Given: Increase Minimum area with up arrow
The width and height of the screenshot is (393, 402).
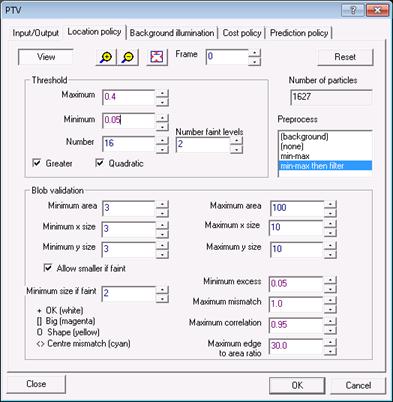Looking at the screenshot, I should pyautogui.click(x=162, y=204).
